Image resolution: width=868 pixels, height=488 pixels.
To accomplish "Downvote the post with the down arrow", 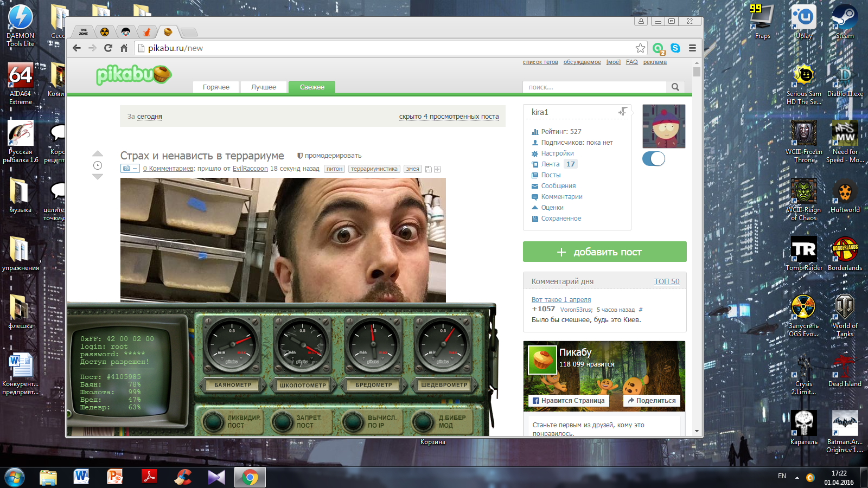I will 98,177.
